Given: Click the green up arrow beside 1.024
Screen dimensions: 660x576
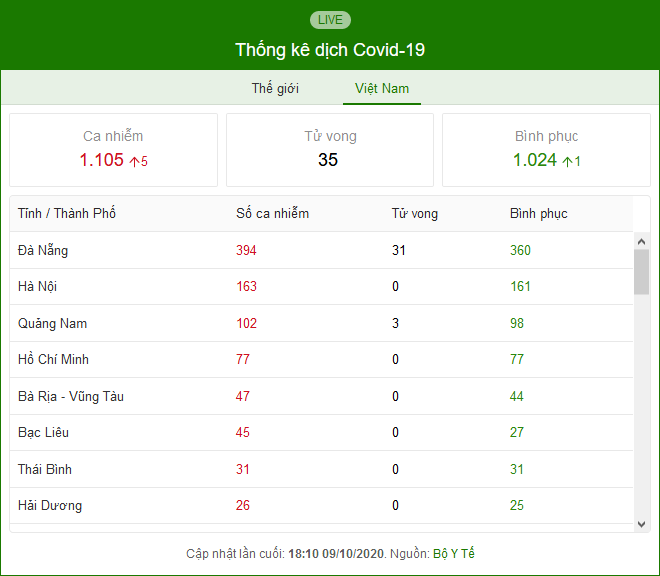Looking at the screenshot, I should tap(567, 161).
